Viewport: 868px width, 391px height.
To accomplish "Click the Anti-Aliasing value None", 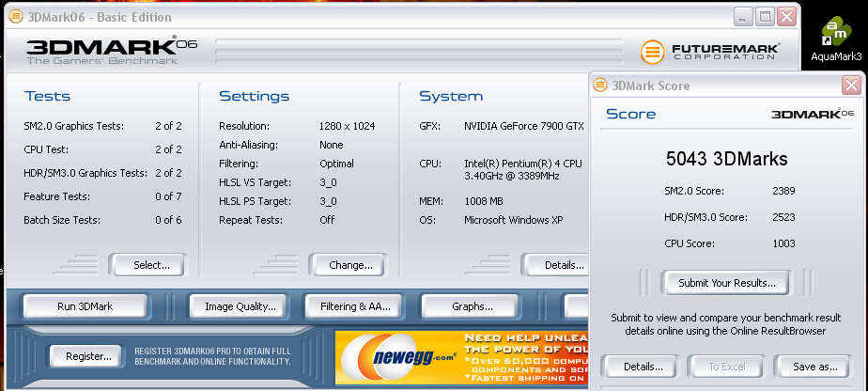I will coord(332,145).
